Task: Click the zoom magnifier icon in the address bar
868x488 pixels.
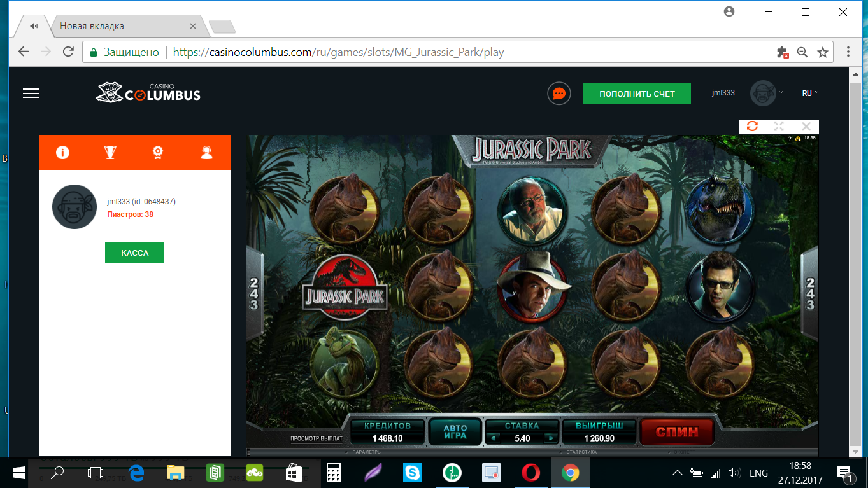Action: click(x=802, y=52)
